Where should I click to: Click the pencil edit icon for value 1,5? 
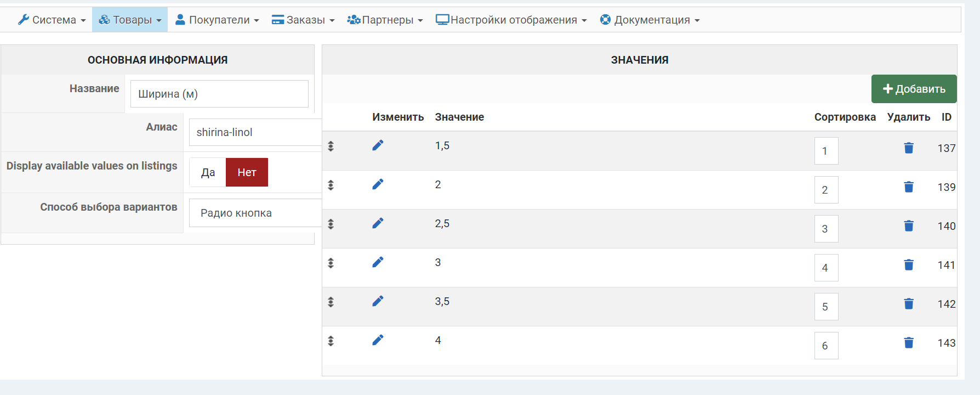[378, 145]
